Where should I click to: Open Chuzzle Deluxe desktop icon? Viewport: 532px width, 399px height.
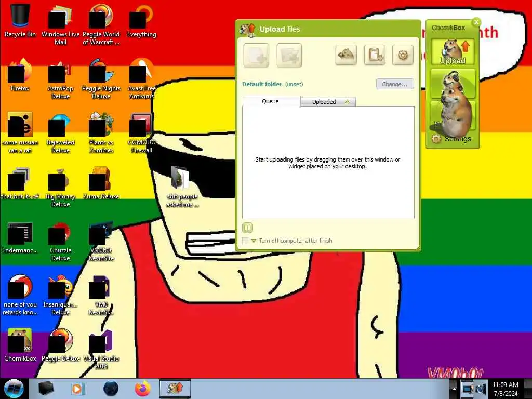click(60, 241)
